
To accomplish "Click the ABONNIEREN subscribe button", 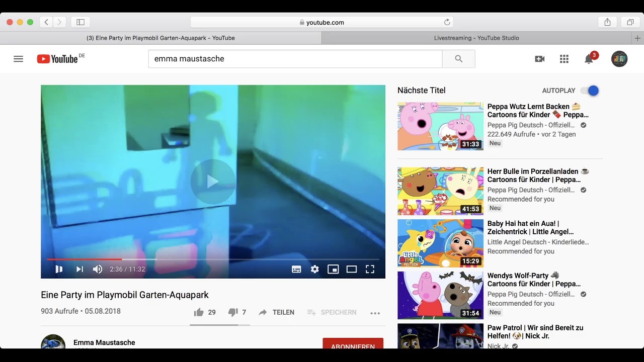I will [353, 344].
